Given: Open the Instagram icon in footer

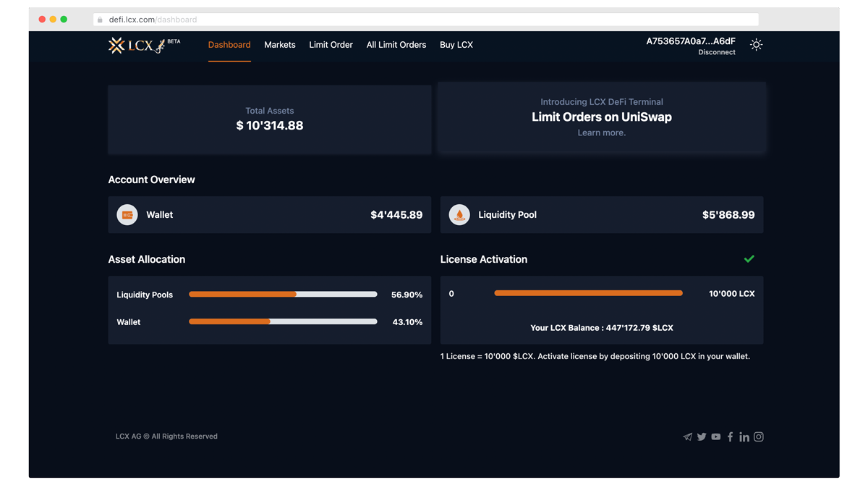Looking at the screenshot, I should [x=759, y=437].
